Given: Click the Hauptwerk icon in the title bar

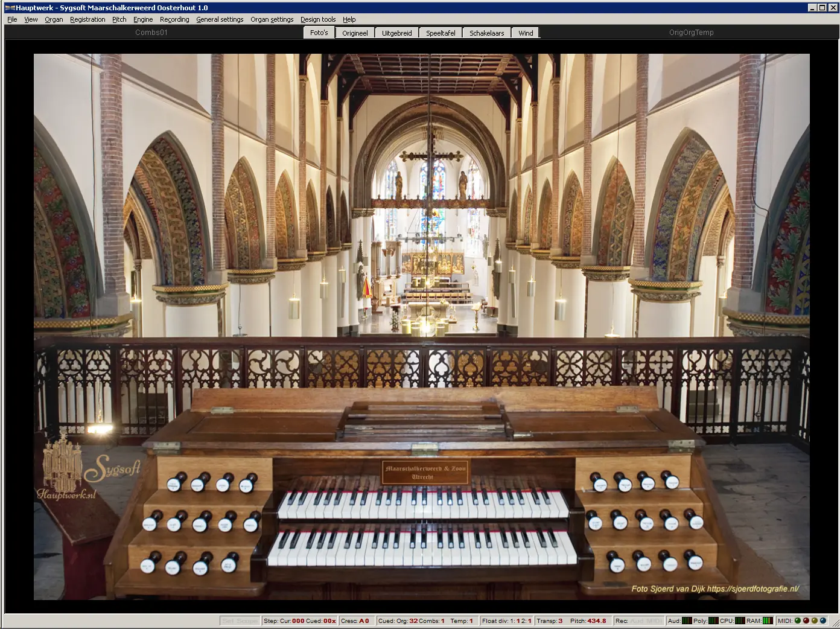Looking at the screenshot, I should coord(10,8).
